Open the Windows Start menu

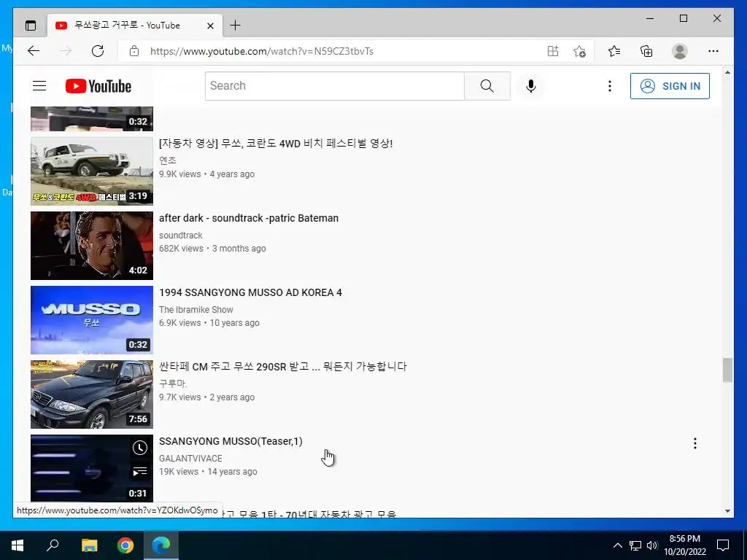point(18,545)
